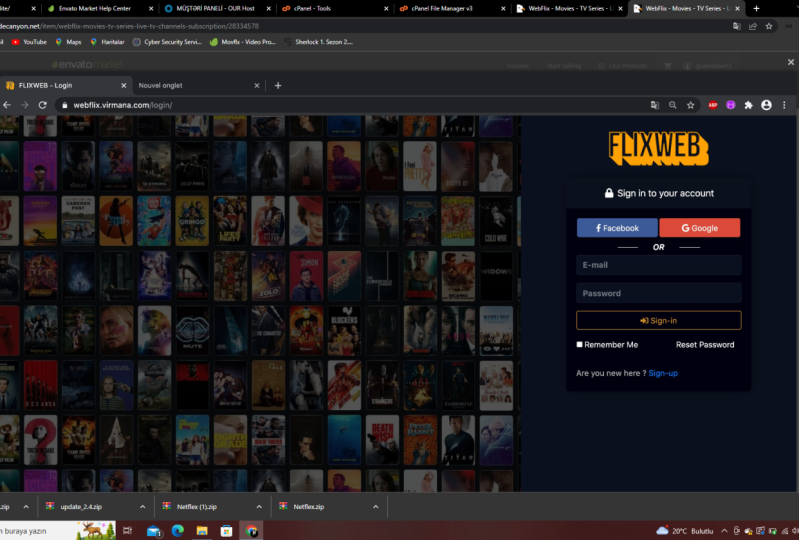Viewport: 799px width, 540px height.
Task: Expand options for Netflex.zip download
Action: coord(376,507)
